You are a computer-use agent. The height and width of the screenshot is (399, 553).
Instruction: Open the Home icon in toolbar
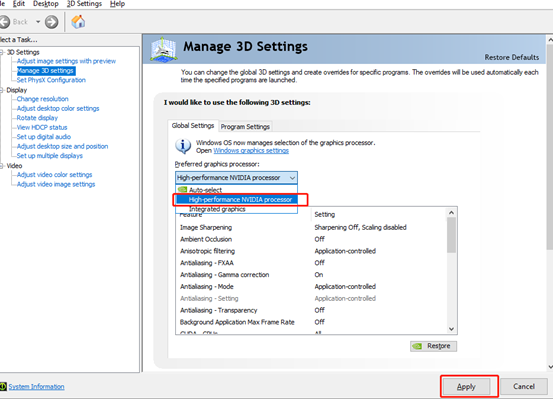pyautogui.click(x=78, y=22)
